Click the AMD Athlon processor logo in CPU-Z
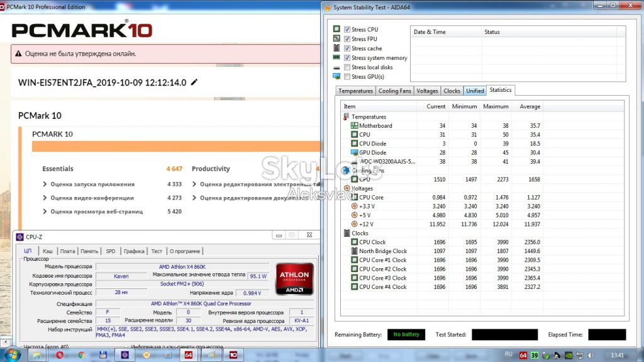The image size is (644, 362). pyautogui.click(x=294, y=279)
